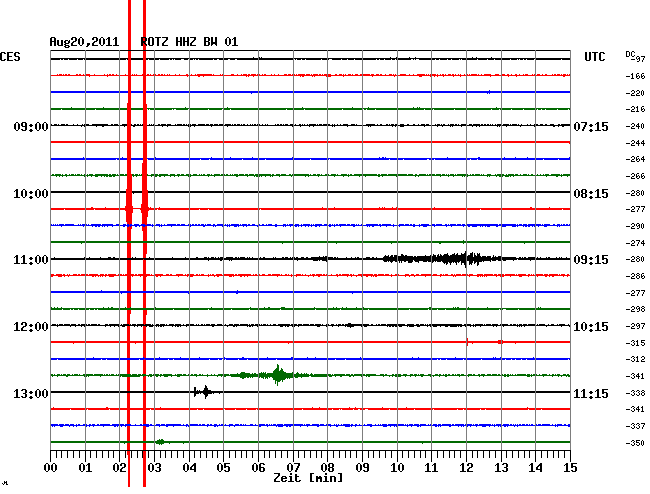Click the station label ROTZ HHZ BW 01

pos(189,42)
